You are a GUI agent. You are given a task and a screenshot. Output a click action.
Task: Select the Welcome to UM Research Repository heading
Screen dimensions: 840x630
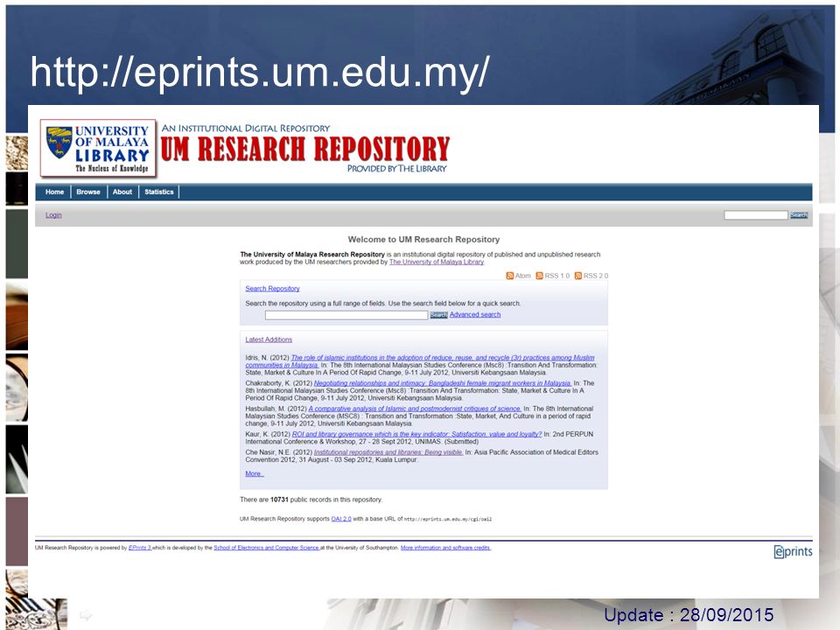pos(423,240)
